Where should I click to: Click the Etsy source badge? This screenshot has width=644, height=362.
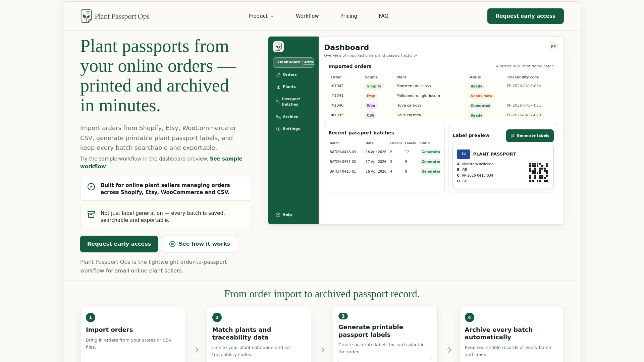pyautogui.click(x=371, y=96)
